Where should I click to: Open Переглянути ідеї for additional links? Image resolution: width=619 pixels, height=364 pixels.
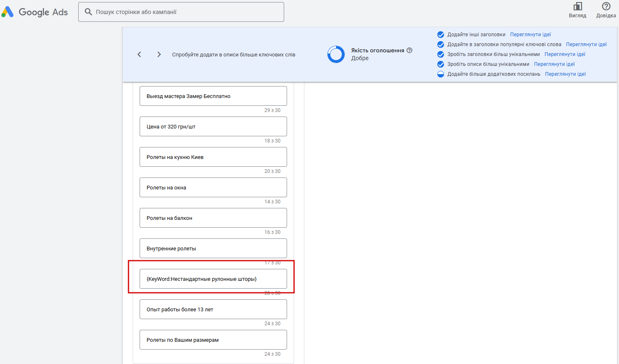[x=565, y=74]
